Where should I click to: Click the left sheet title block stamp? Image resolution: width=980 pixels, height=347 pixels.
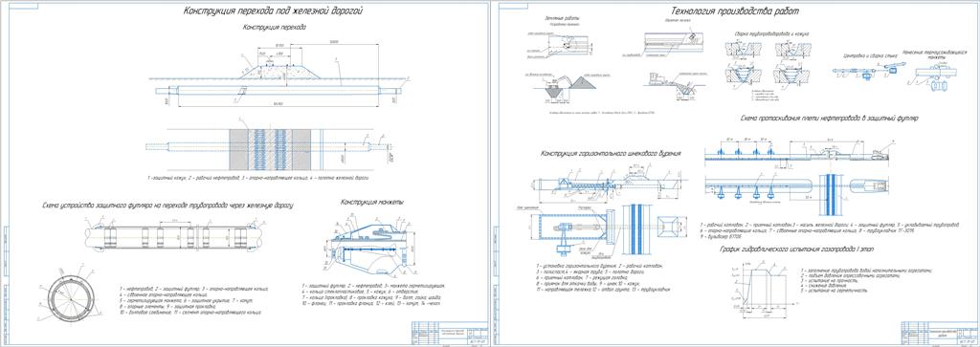[450, 332]
